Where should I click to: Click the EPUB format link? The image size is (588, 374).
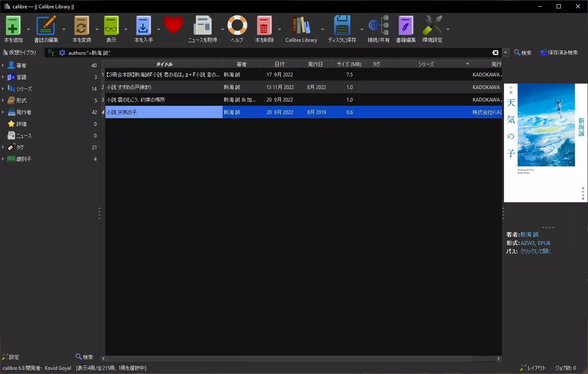point(544,243)
